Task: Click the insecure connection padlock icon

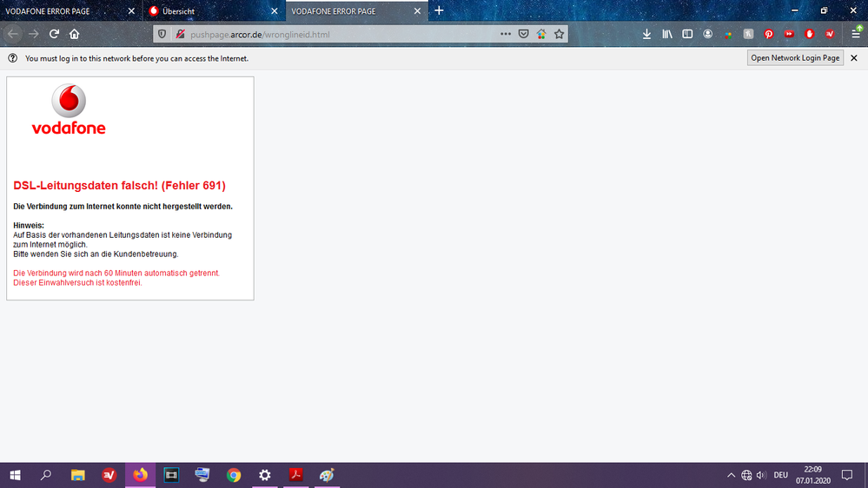Action: point(180,35)
